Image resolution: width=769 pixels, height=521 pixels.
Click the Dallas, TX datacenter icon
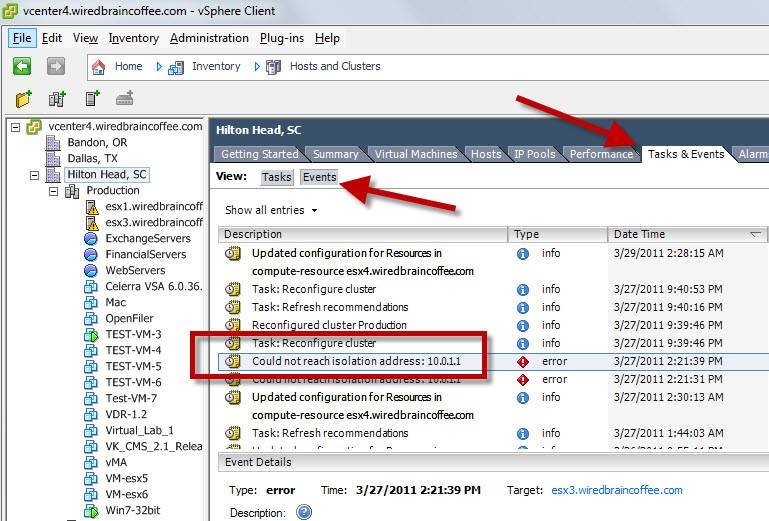point(52,159)
